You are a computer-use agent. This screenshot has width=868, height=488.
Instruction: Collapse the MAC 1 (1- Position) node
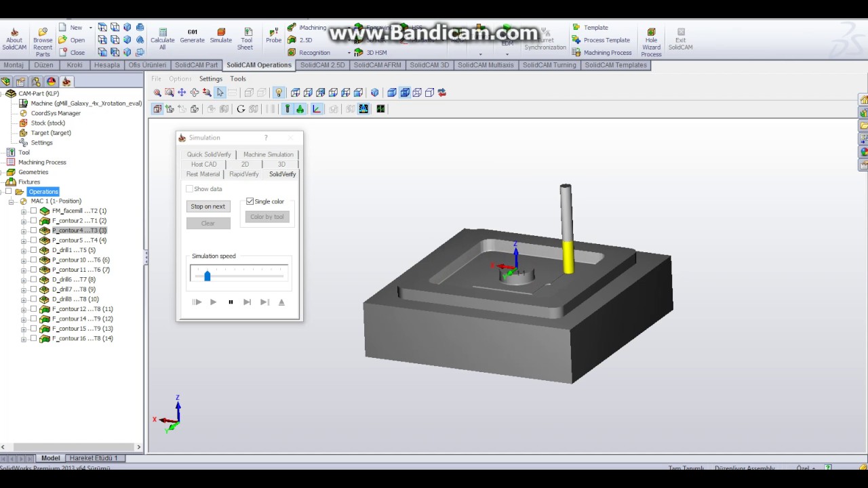coord(12,201)
